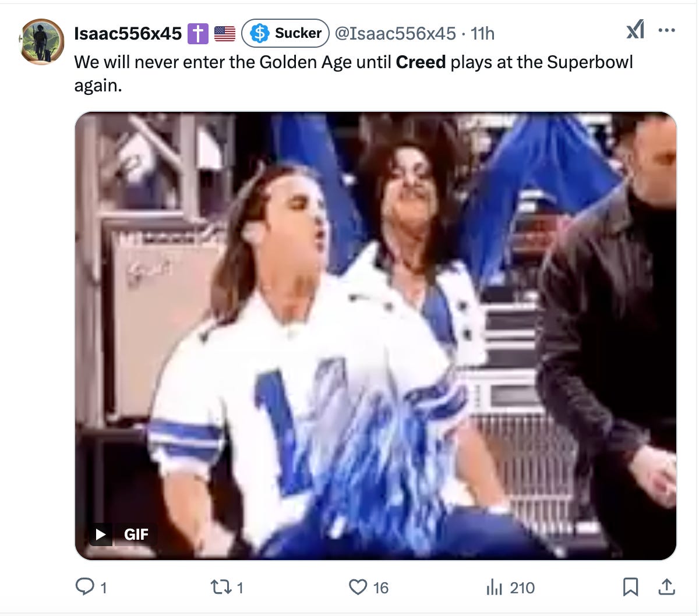Image resolution: width=699 pixels, height=616 pixels.
Task: Play the GIF with the play button
Action: [100, 534]
